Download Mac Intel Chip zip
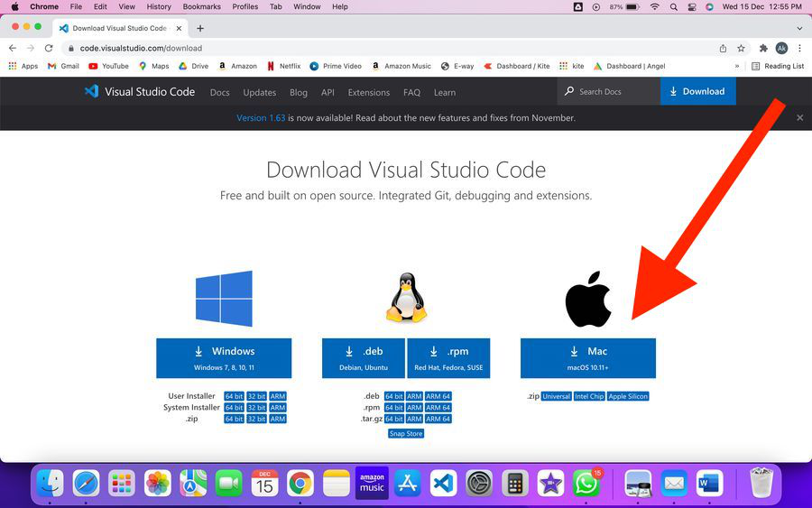812x508 pixels. click(589, 396)
